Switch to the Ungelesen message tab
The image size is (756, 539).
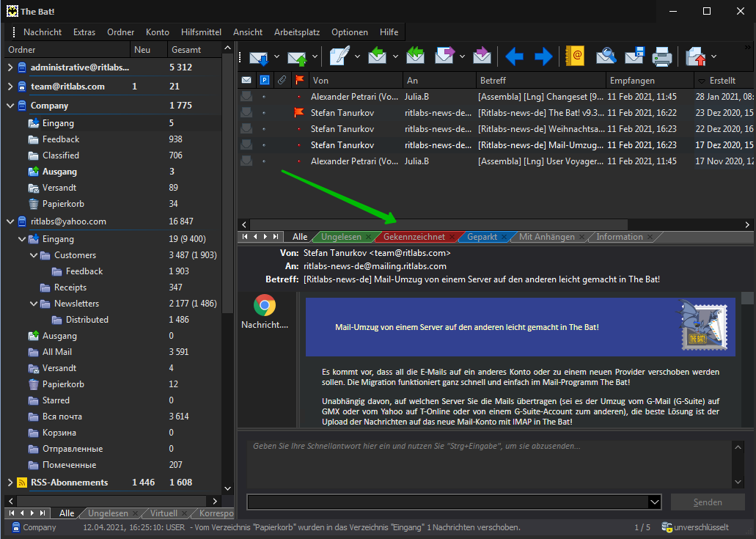pyautogui.click(x=341, y=237)
